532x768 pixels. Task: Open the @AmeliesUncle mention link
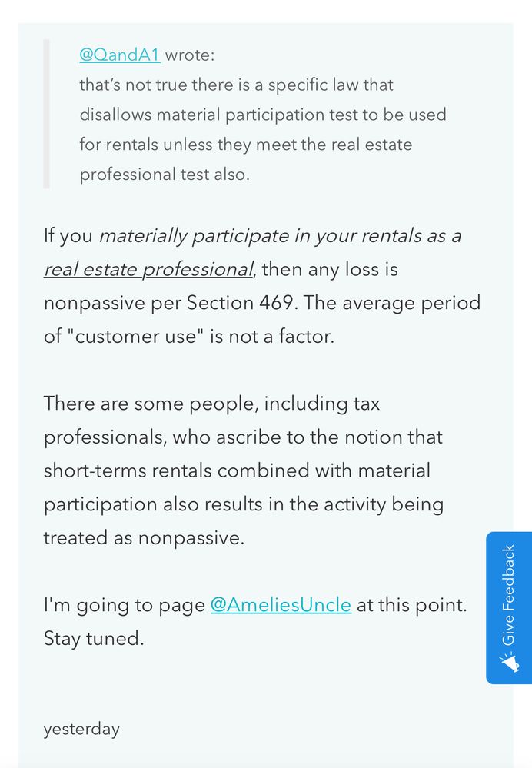(281, 605)
